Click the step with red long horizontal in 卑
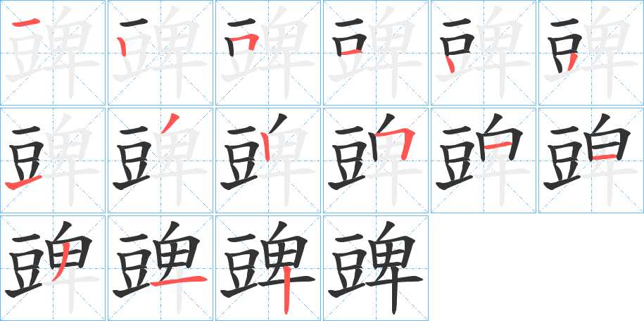This screenshot has width=644, height=321. point(160,268)
